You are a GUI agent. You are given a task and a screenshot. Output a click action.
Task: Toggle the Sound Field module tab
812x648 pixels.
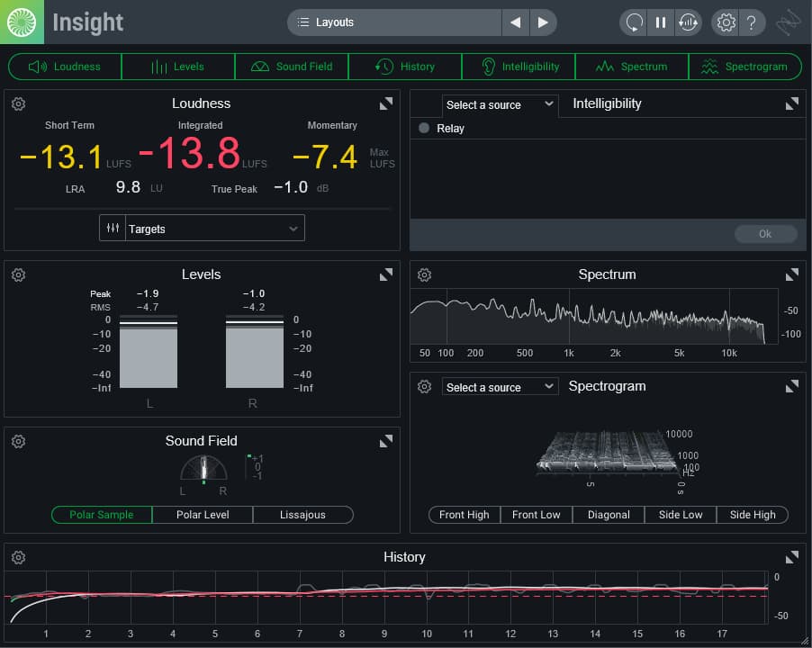(x=292, y=67)
